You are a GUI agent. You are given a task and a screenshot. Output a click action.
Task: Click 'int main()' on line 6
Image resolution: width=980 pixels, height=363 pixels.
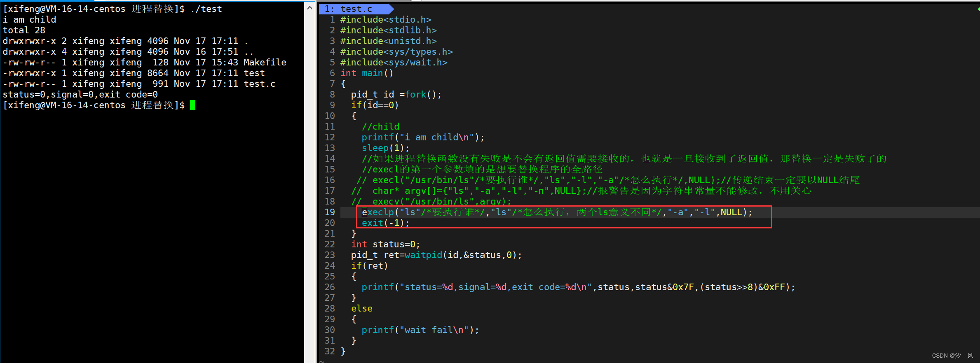pos(367,73)
